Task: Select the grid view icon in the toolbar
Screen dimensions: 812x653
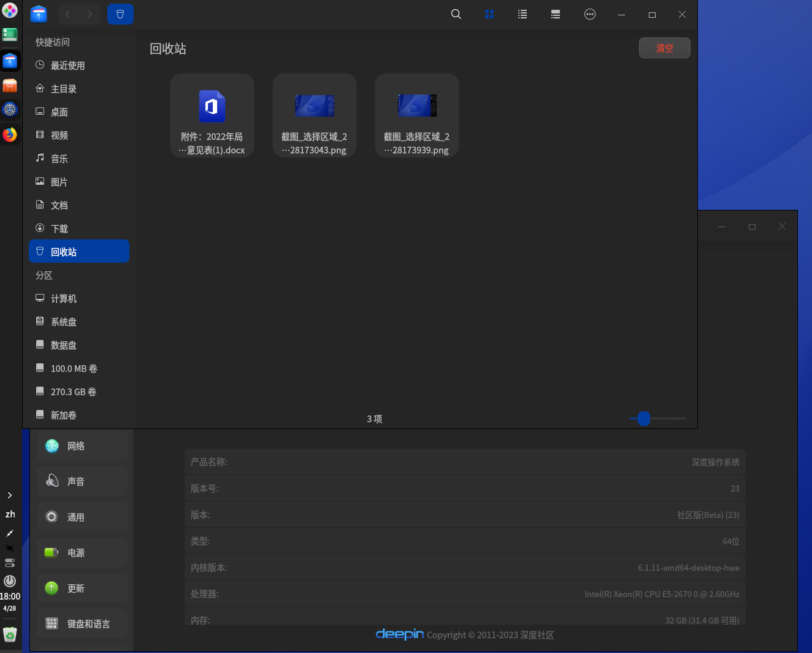Action: pos(489,14)
